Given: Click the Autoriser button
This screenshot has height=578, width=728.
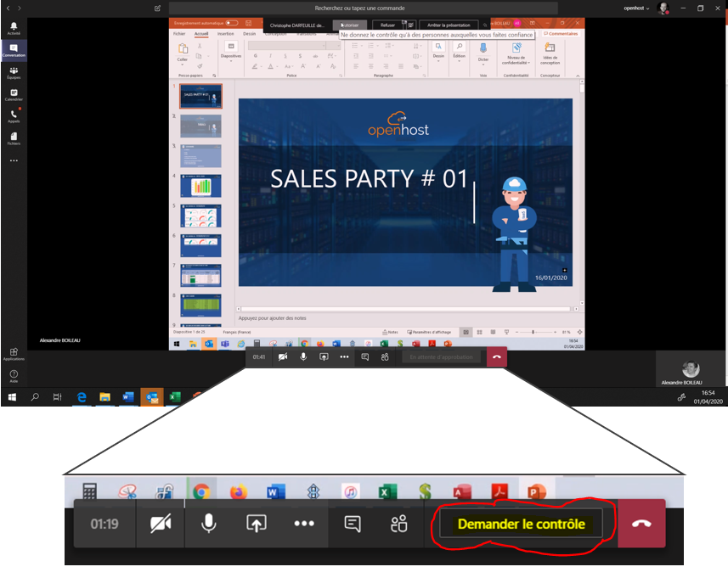Looking at the screenshot, I should coord(350,25).
